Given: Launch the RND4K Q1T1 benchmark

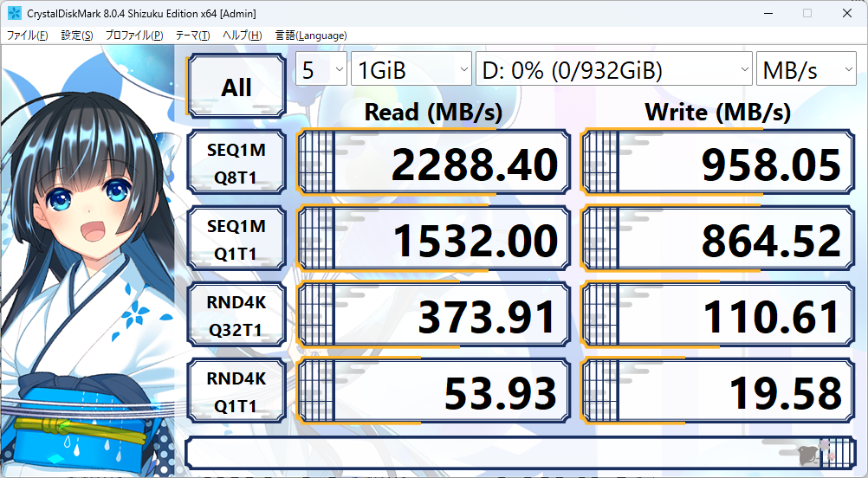Looking at the screenshot, I should tap(236, 391).
